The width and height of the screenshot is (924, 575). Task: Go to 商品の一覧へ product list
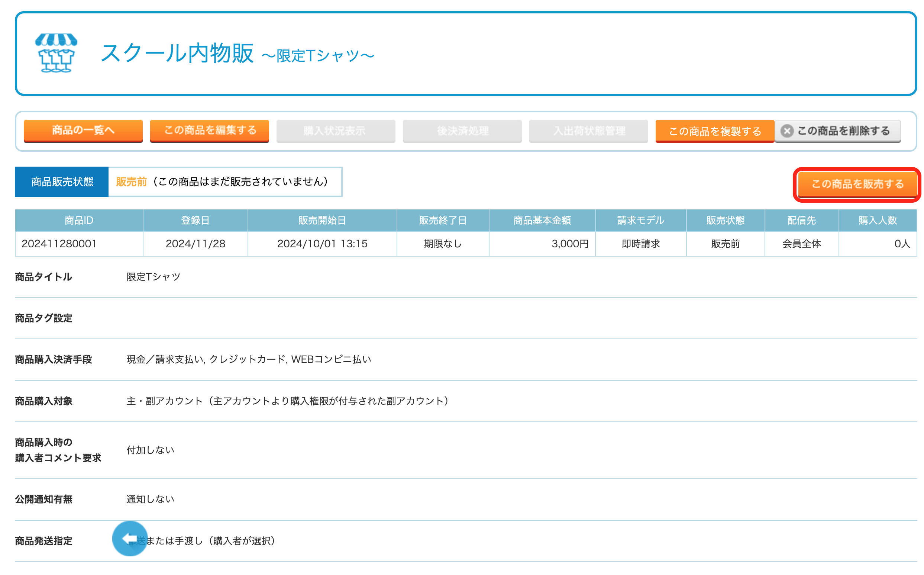[83, 131]
